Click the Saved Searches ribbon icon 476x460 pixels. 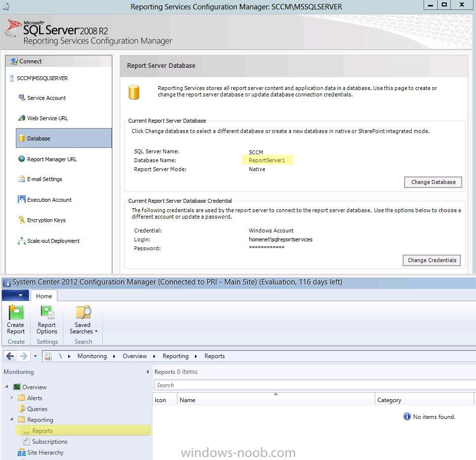click(83, 313)
